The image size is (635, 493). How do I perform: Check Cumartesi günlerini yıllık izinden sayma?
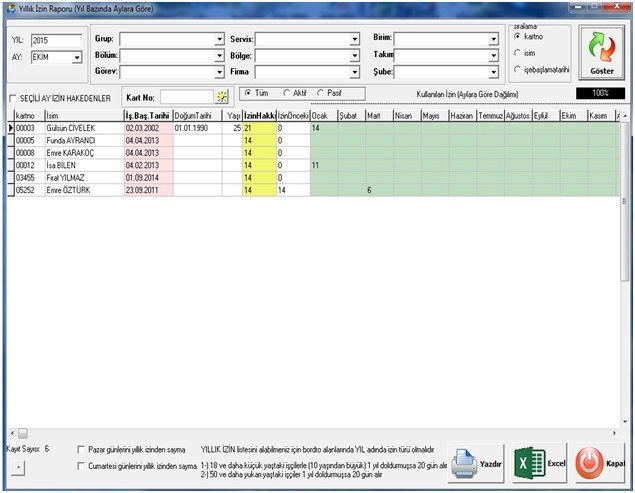(x=80, y=465)
